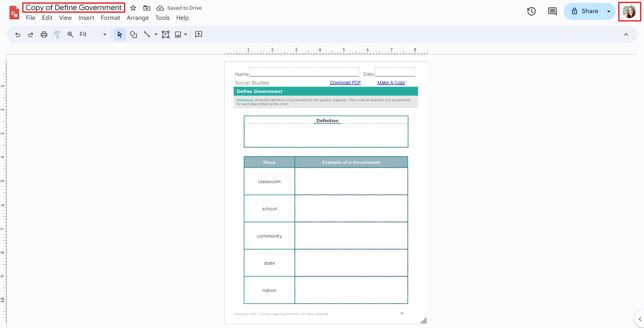Follow the Make A Copy link

[391, 83]
